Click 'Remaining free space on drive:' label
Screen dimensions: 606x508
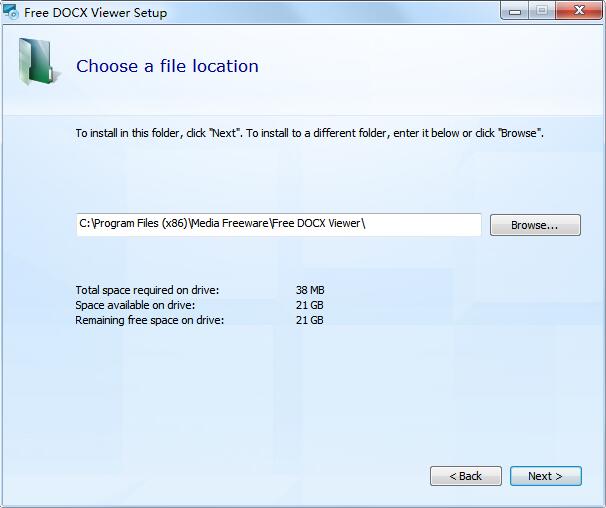click(x=150, y=320)
